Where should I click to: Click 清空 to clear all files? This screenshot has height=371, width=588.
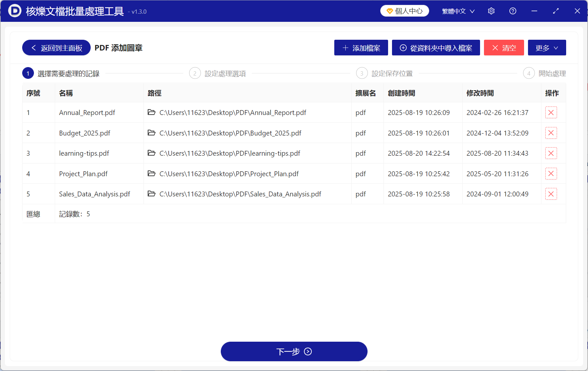pos(504,48)
